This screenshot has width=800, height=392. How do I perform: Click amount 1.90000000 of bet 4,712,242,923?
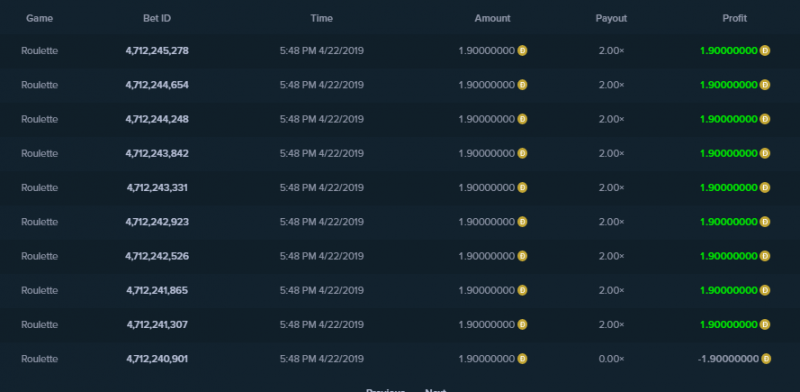tap(487, 222)
